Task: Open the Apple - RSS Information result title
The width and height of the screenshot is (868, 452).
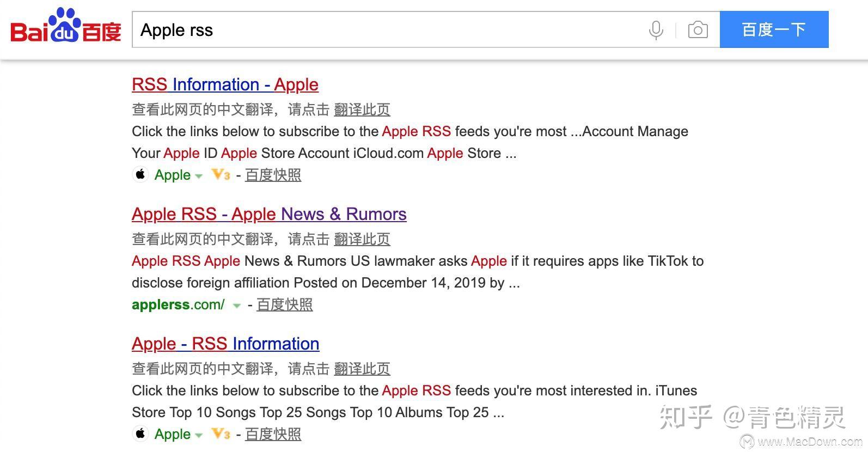Action: [225, 344]
